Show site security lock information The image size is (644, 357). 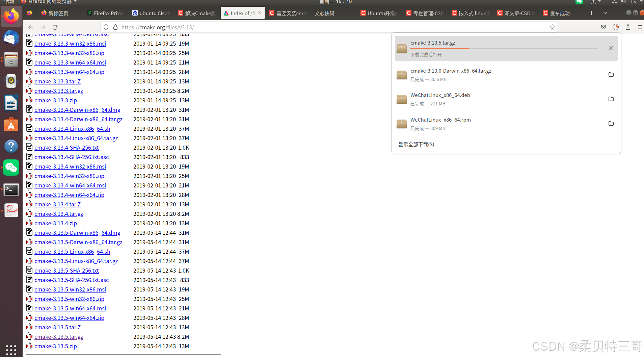pyautogui.click(x=115, y=27)
